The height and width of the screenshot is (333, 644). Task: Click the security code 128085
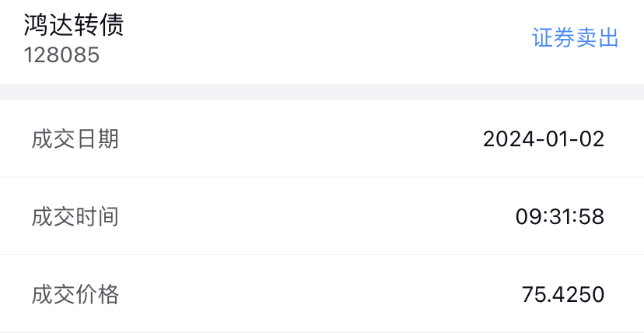61,56
